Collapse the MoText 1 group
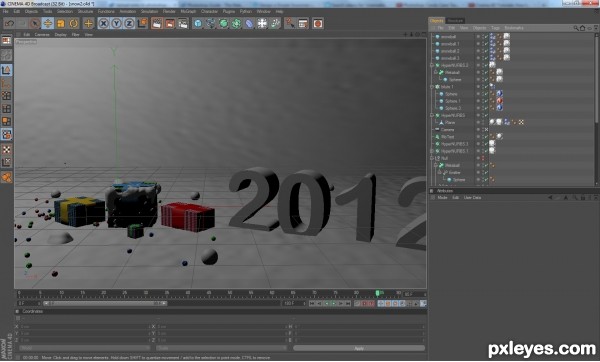The height and width of the screenshot is (362, 600). (x=432, y=87)
